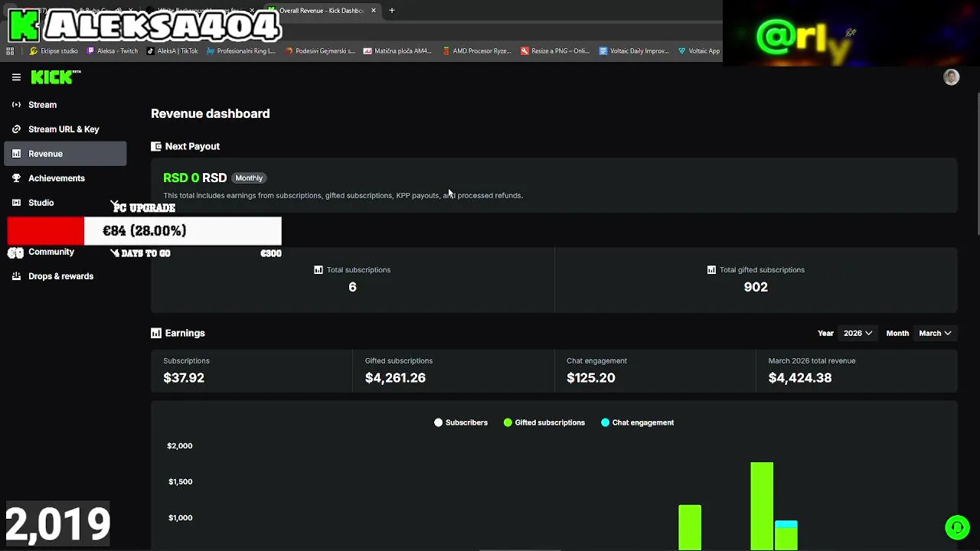Open the browser apps grid icon
This screenshot has width=980, height=551.
point(10,51)
